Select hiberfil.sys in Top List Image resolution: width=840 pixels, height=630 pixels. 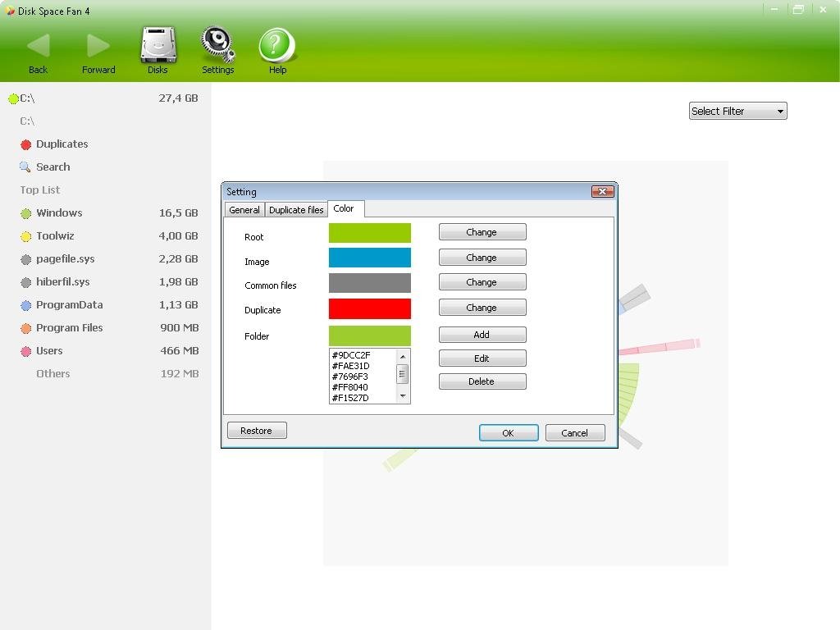tap(109, 282)
